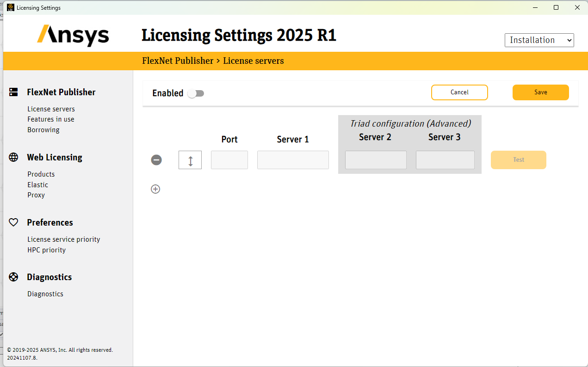The width and height of the screenshot is (588, 367).
Task: Click the Web Licensing globe icon
Action: 13,157
